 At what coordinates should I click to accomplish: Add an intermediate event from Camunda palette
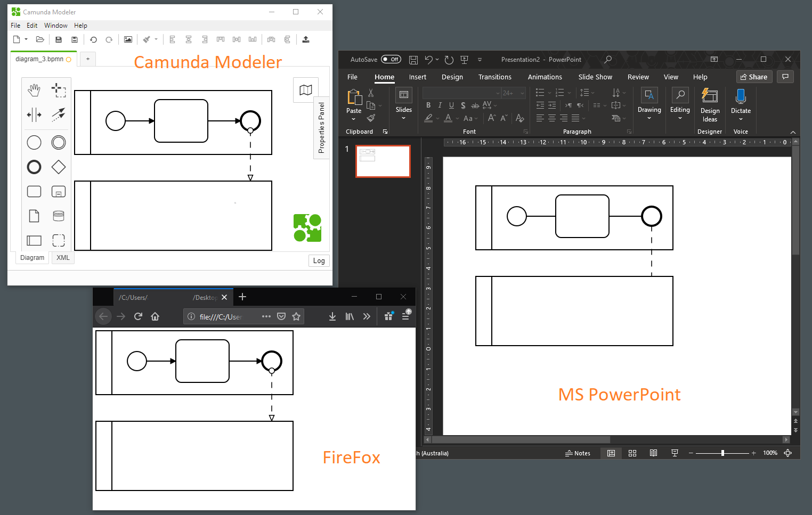click(59, 142)
